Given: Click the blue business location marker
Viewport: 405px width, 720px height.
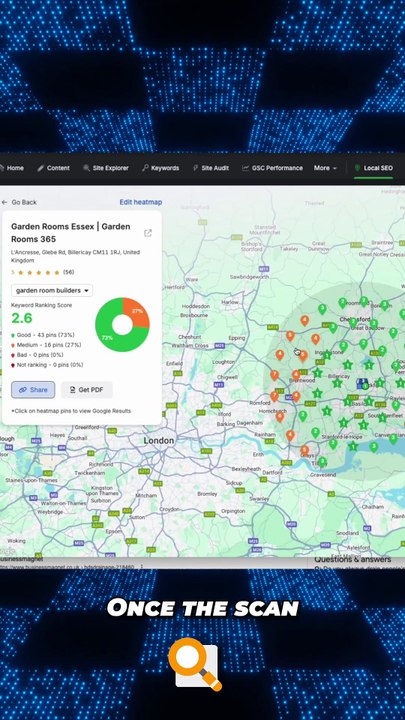Looking at the screenshot, I should click(x=362, y=384).
